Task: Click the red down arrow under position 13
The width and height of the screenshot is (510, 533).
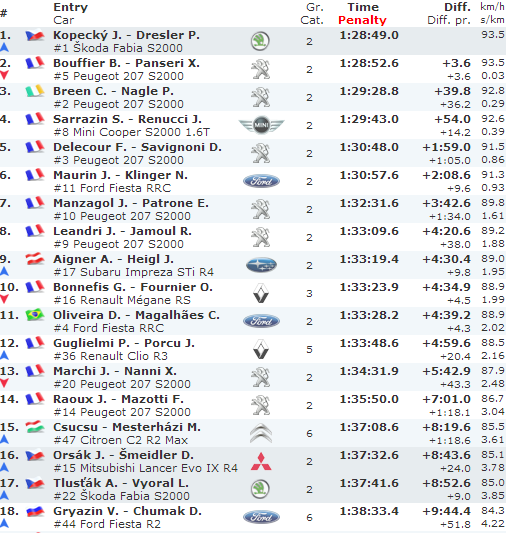Action: tap(4, 383)
